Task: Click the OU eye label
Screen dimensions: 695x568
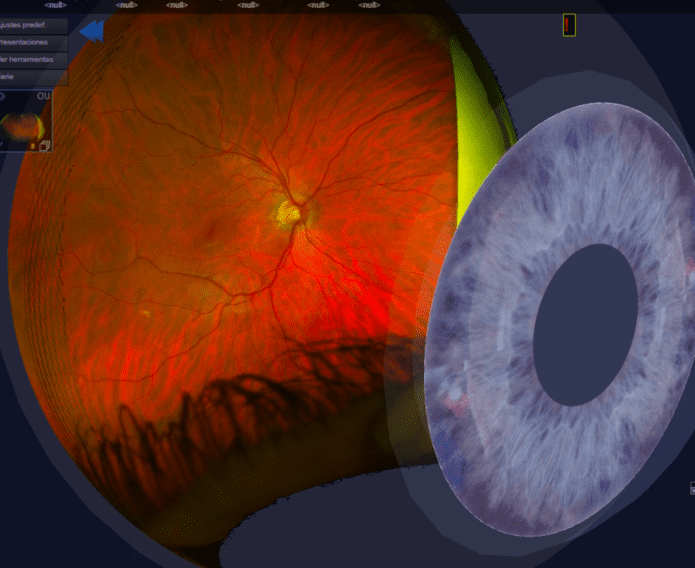Action: (x=43, y=97)
